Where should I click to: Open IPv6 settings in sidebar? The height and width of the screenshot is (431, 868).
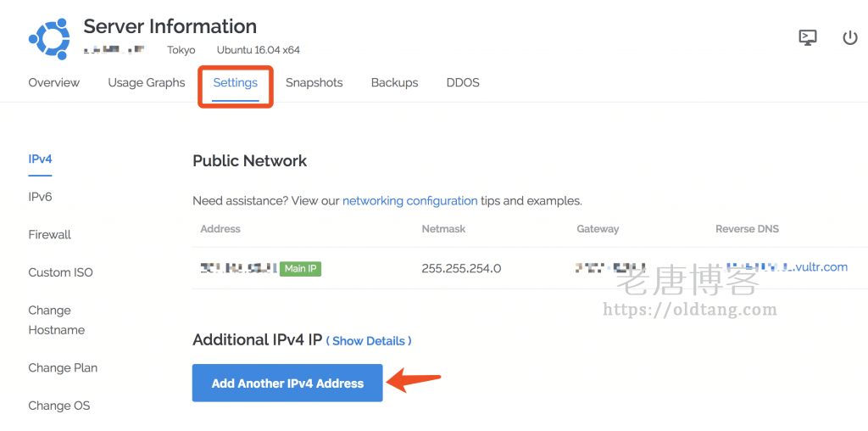[40, 197]
